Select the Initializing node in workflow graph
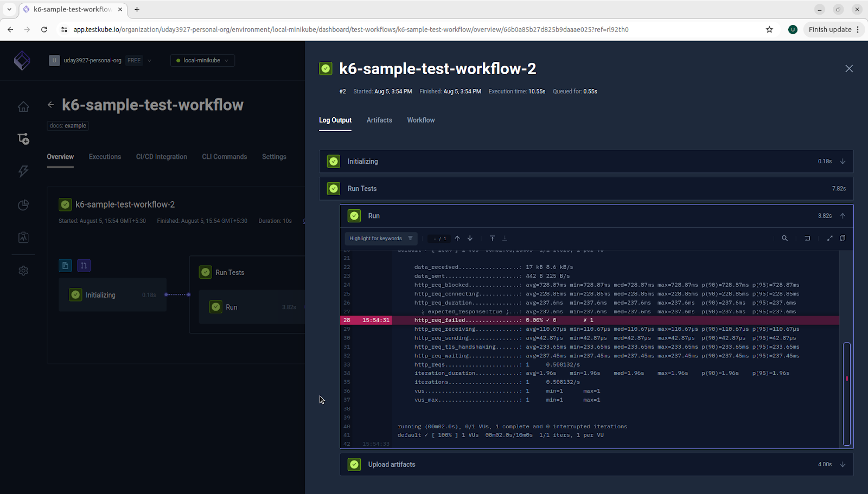This screenshot has width=868, height=494. pyautogui.click(x=112, y=295)
